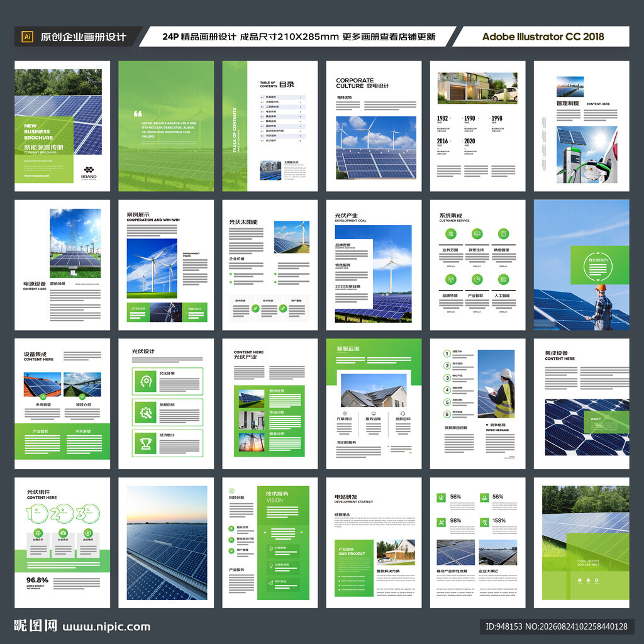Click the Adobe Illustrator CC 2018 label

(543, 36)
